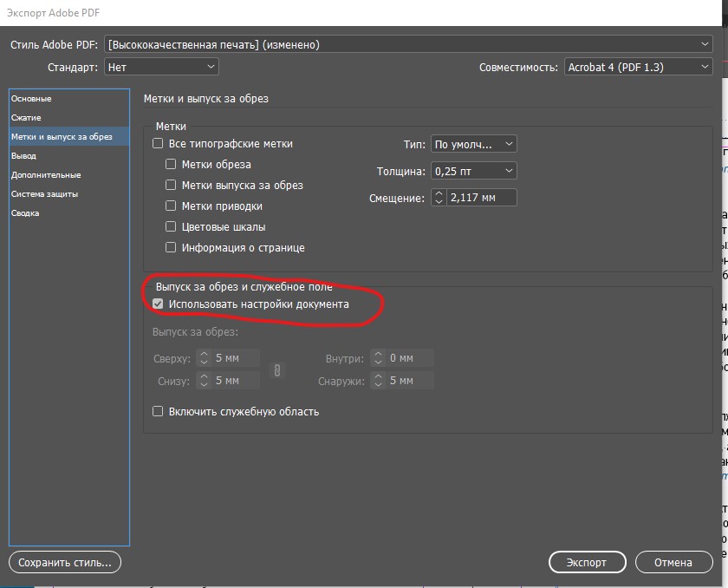Open the Тип marks dropdown
728x588 pixels.
(x=473, y=144)
